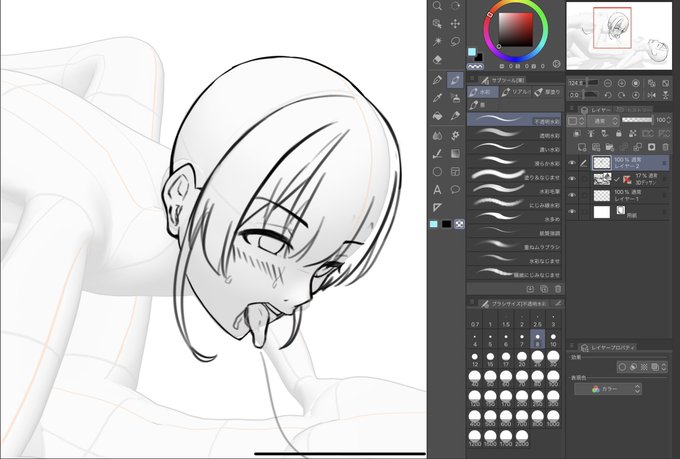Open the Brush Size panel menu icon

(x=472, y=302)
